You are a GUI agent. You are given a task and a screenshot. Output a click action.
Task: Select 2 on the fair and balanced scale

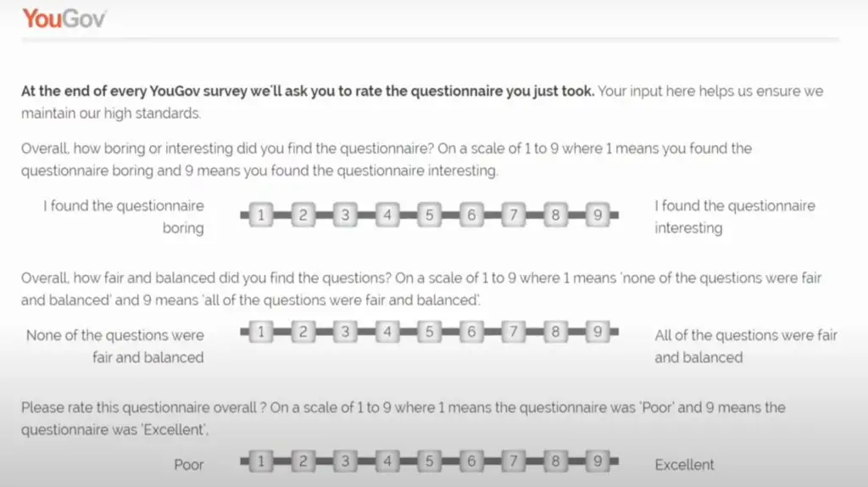pos(303,332)
